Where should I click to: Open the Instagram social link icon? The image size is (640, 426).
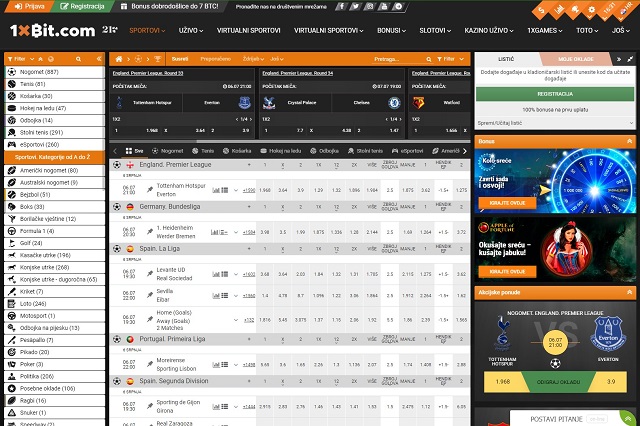(x=369, y=7)
